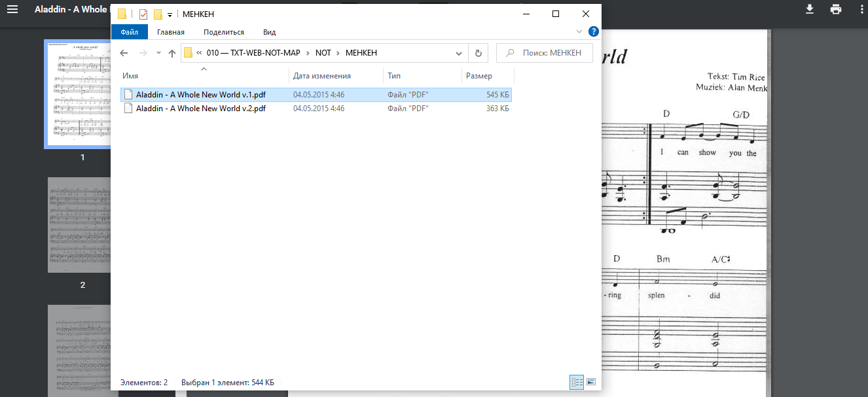Open the Вид ribbon tab
Screen dimensions: 868x397
pos(270,31)
